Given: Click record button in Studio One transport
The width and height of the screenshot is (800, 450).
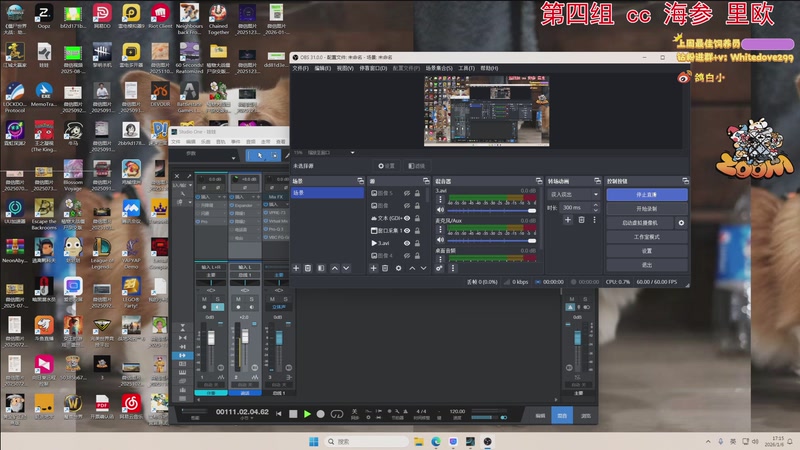Looking at the screenshot, I should click(x=320, y=414).
